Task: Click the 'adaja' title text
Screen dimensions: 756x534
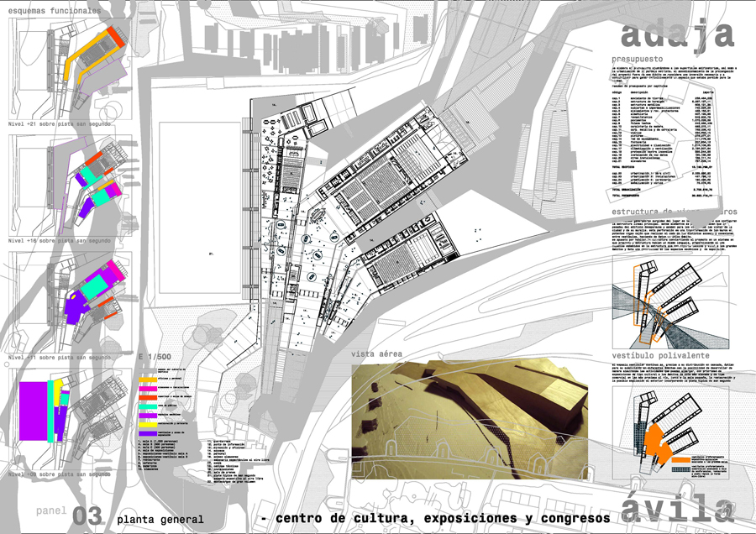Action: pyautogui.click(x=676, y=34)
